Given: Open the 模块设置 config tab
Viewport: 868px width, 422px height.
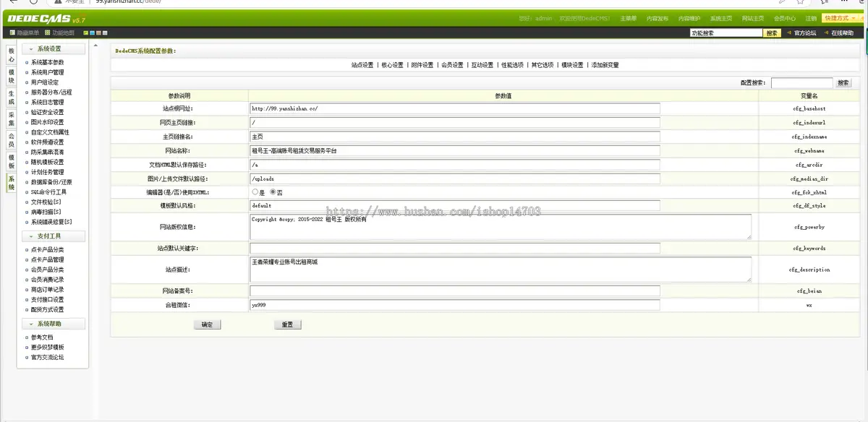Looking at the screenshot, I should click(572, 65).
